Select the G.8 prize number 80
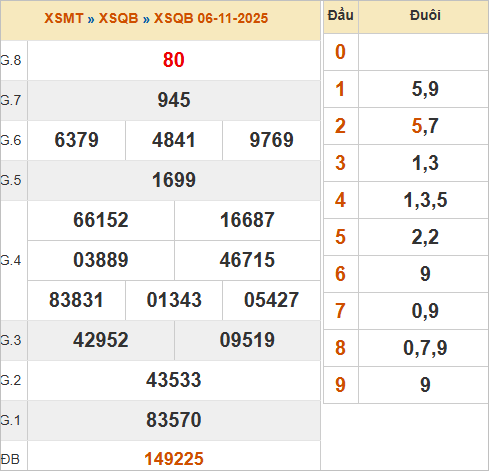 click(174, 60)
